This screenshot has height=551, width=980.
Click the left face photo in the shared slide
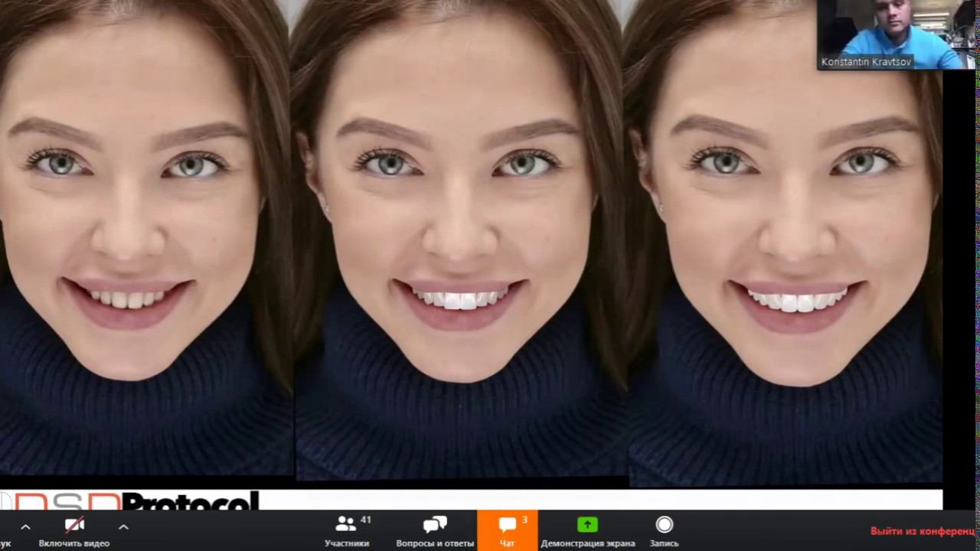point(145,237)
